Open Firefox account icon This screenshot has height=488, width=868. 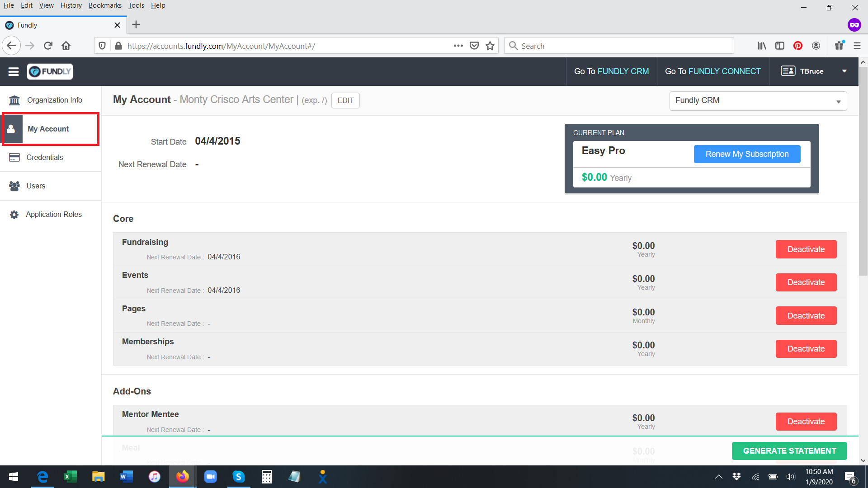pos(816,46)
